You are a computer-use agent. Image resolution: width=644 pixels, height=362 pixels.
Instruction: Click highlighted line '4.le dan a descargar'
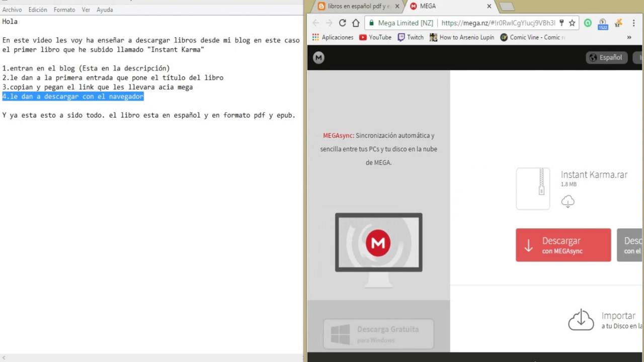click(x=73, y=97)
